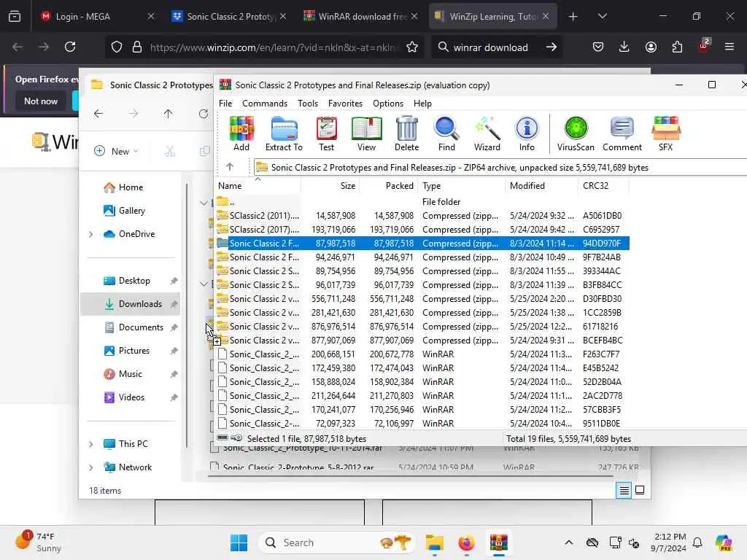Viewport: 747px width, 560px height.
Task: Switch Explorer to large thumbnails view icon
Action: click(640, 490)
